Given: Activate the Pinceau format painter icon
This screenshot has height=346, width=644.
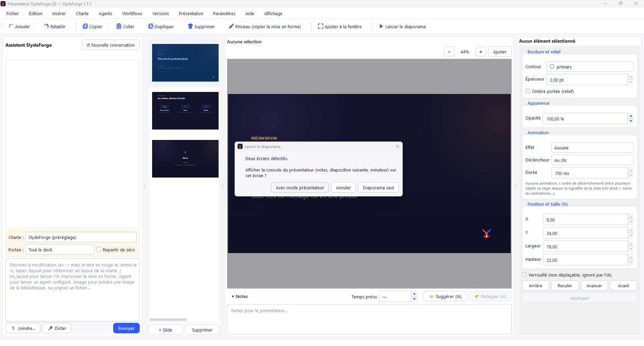Looking at the screenshot, I should tap(231, 26).
